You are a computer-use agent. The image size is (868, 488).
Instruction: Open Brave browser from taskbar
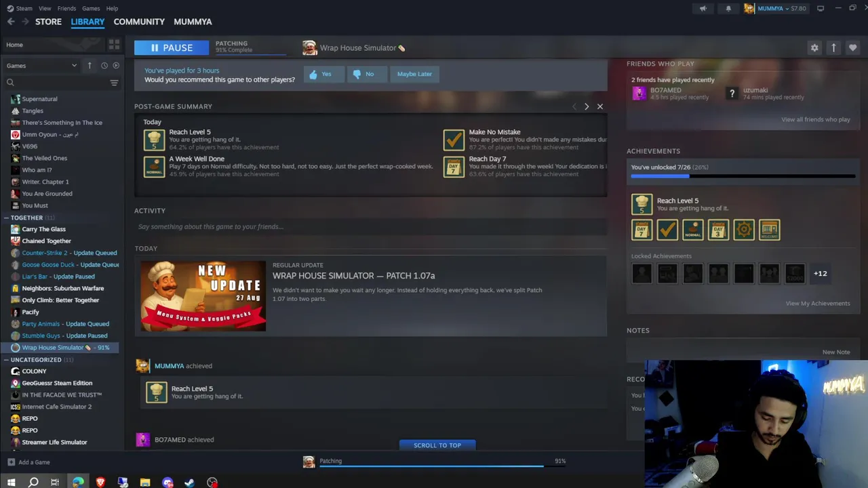click(x=100, y=483)
